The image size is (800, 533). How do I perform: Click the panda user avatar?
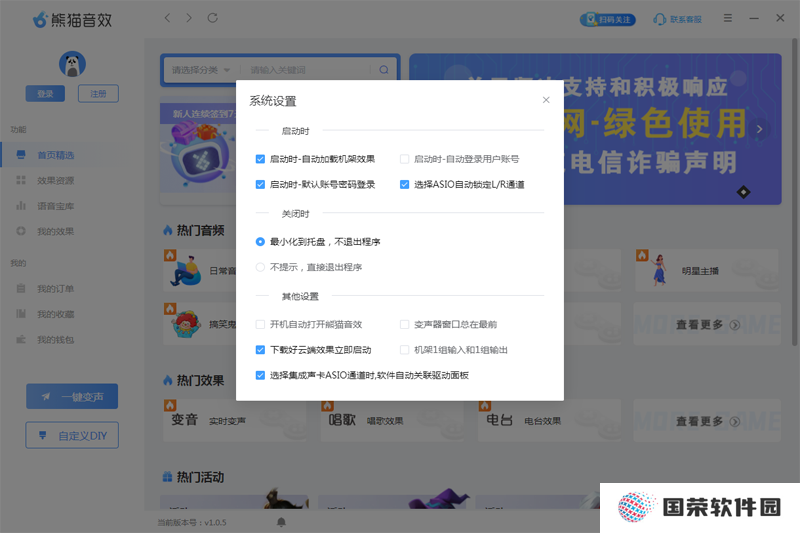[x=72, y=64]
